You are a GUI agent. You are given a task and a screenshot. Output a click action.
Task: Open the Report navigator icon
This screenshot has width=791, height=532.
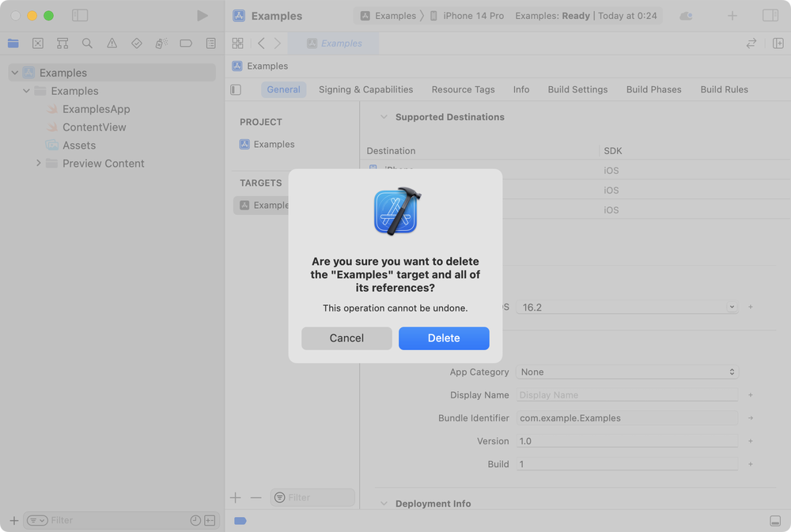click(x=210, y=43)
